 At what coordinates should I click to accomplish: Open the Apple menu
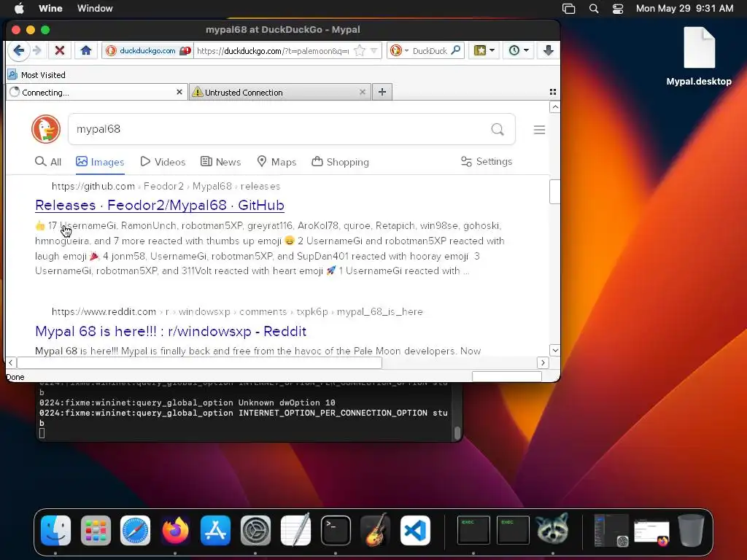(x=20, y=8)
